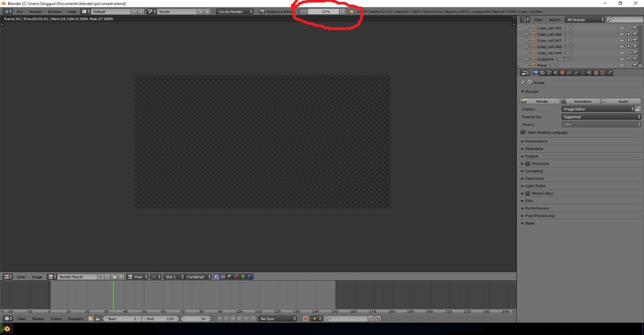Open the Mesh Data properties tab icon
Image resolution: width=644 pixels, height=335 pixels.
point(582,73)
